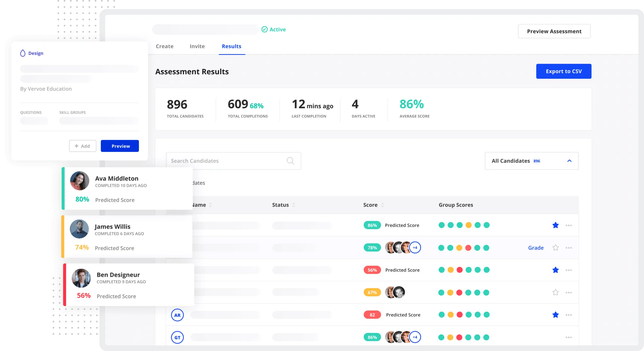Screen dimensions: 644x351
Task: Switch to the Invite tab
Action: point(197,46)
